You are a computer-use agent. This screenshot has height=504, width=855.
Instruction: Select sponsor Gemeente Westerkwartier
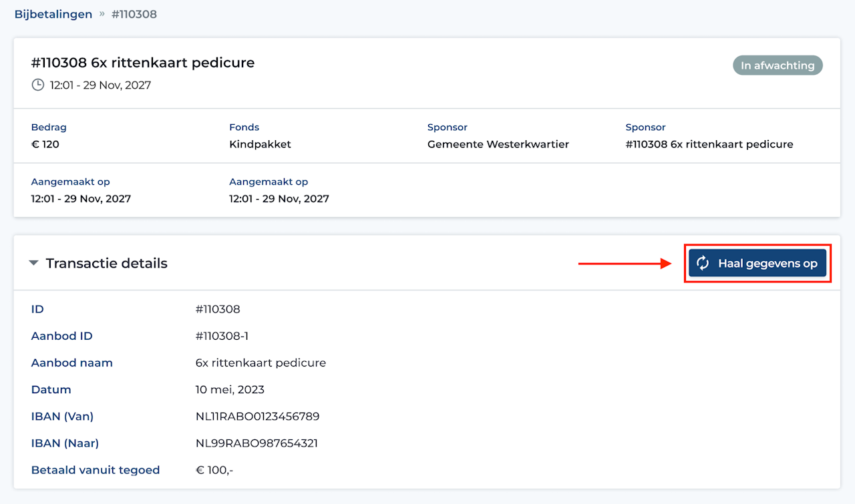(x=498, y=144)
